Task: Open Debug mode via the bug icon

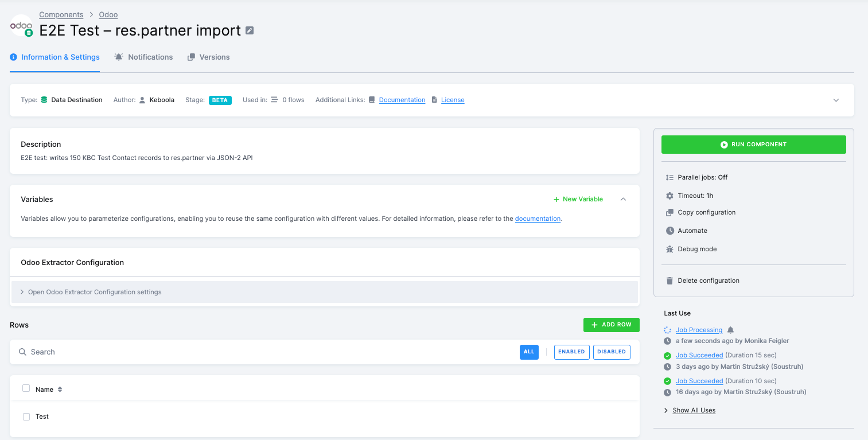Action: 670,248
